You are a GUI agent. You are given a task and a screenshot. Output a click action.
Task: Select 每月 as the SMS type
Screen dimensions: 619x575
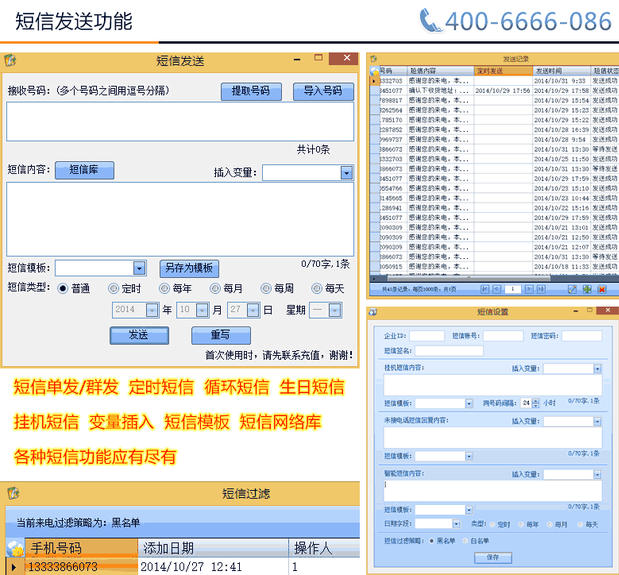pos(214,289)
